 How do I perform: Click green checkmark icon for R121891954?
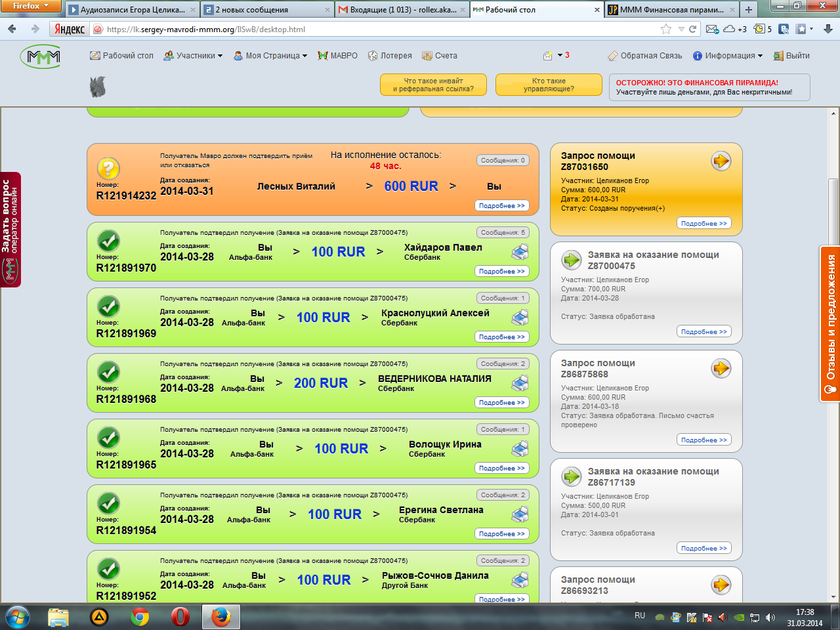tap(108, 503)
